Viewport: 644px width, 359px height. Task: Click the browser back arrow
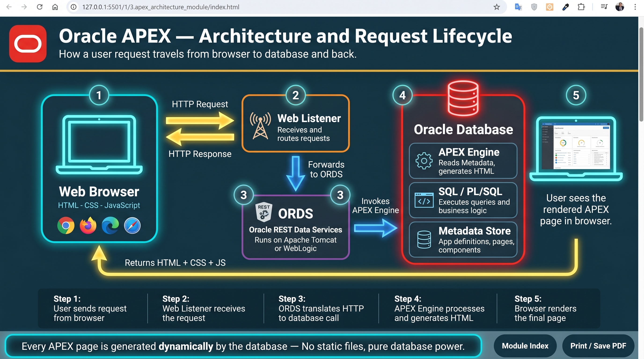pyautogui.click(x=9, y=7)
